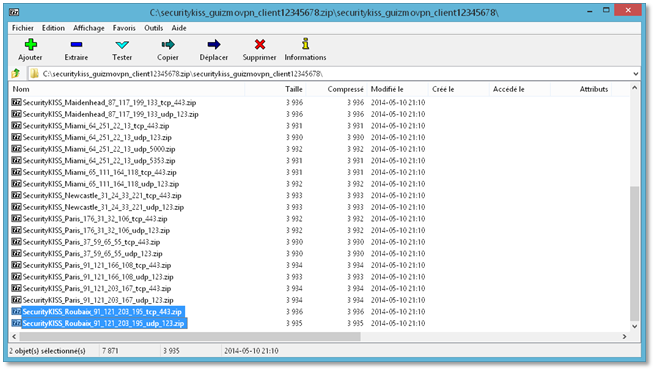Viewport: 655px width, 371px height.
Task: Sort by the Compressé column header
Action: coord(336,89)
